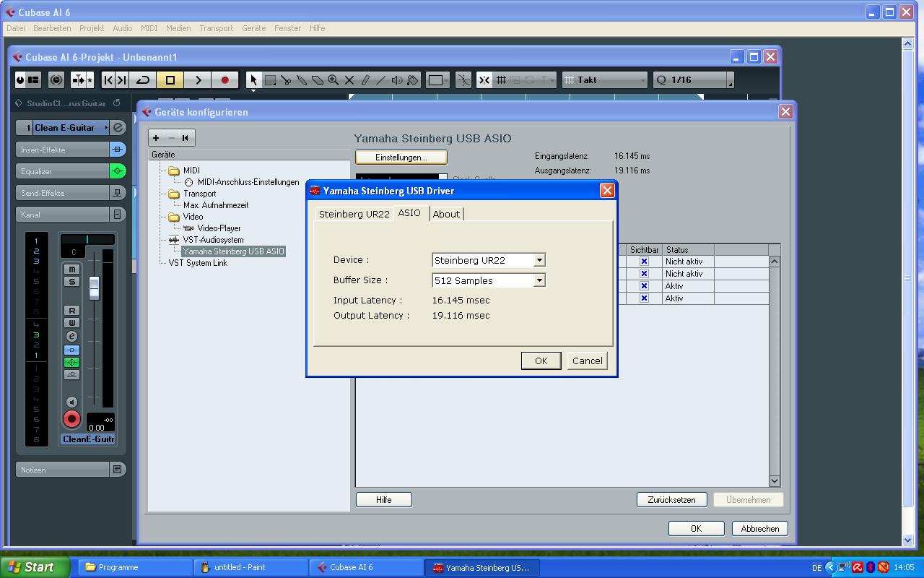The height and width of the screenshot is (578, 924).
Task: Click the green Equalizer state icon
Action: (x=118, y=171)
